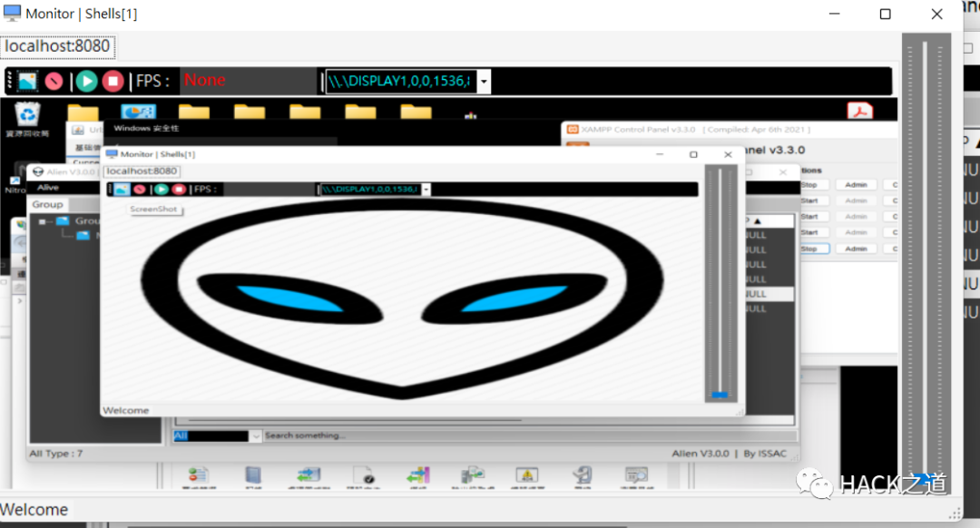The height and width of the screenshot is (528, 980).
Task: Maximize the inner Monitor | Shells[1] window
Action: [693, 154]
